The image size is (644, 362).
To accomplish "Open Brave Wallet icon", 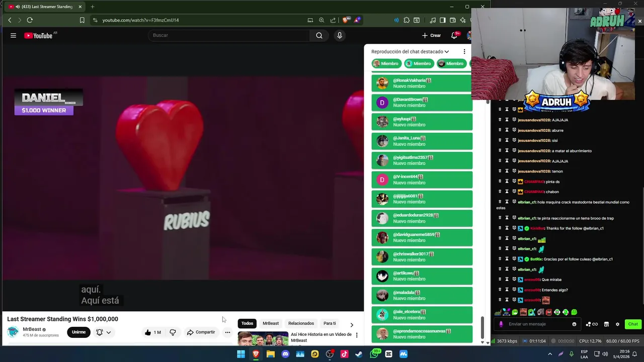I will 453,20.
